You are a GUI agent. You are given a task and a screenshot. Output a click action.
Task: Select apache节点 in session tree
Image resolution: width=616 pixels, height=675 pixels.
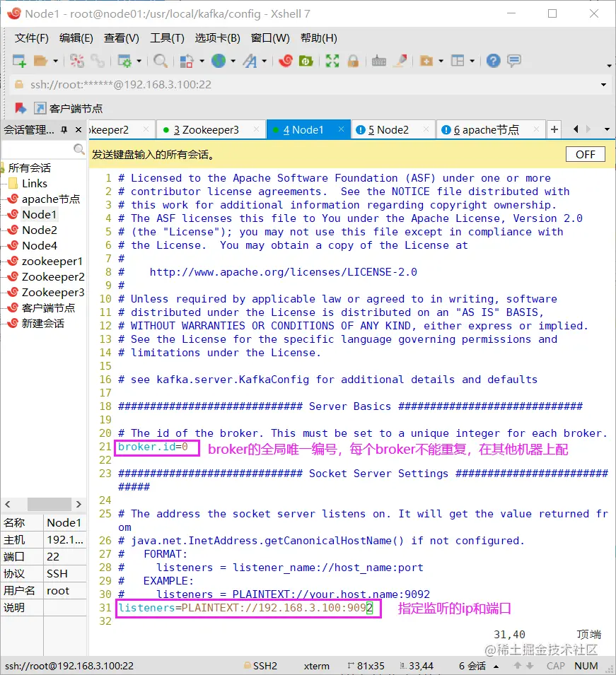tap(51, 199)
